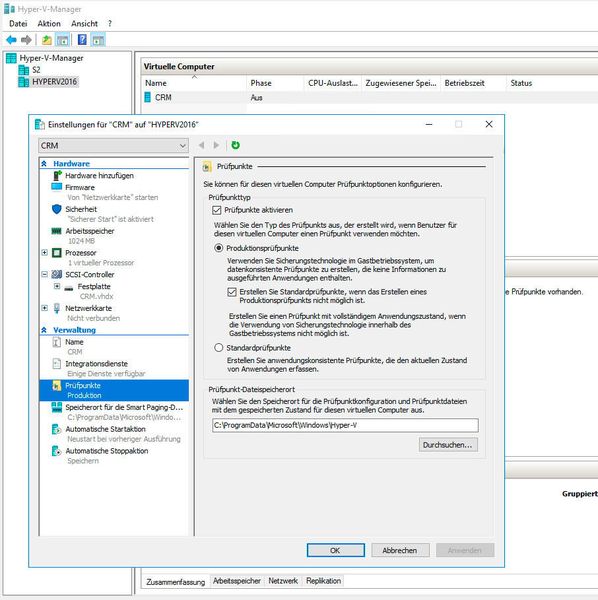The width and height of the screenshot is (598, 600).
Task: Switch to the Zusammenfassung tab
Action: tap(176, 582)
